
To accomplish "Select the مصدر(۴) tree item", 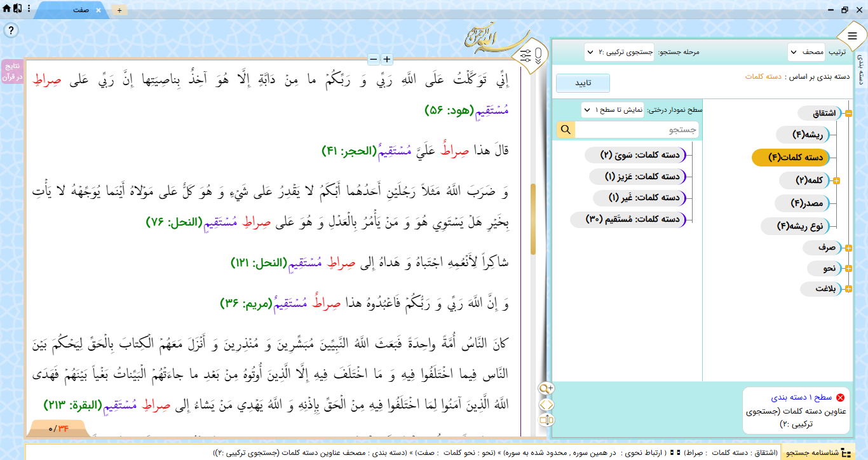I will tap(803, 203).
